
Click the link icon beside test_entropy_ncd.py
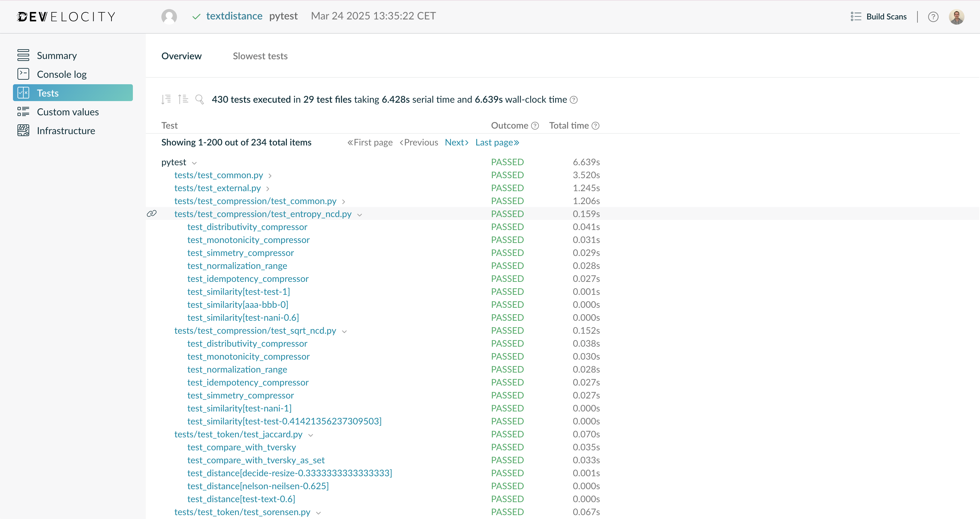click(x=151, y=213)
